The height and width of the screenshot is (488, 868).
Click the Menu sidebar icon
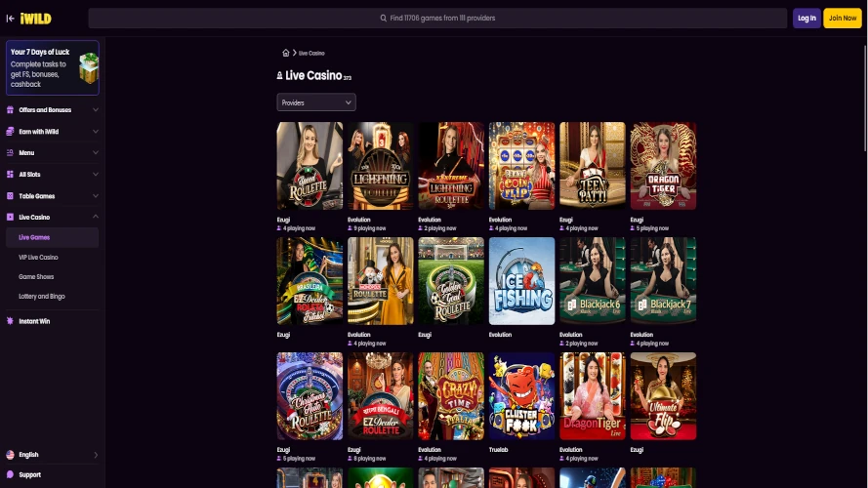coord(10,152)
